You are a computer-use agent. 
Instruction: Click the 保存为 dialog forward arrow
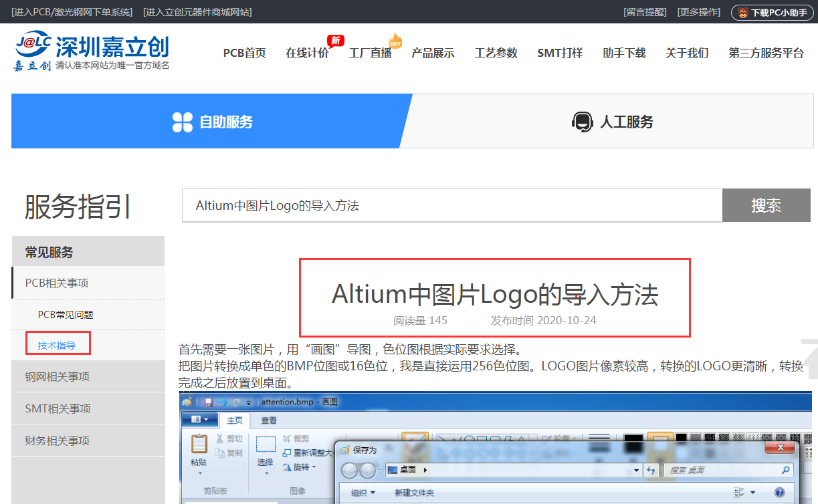(369, 471)
